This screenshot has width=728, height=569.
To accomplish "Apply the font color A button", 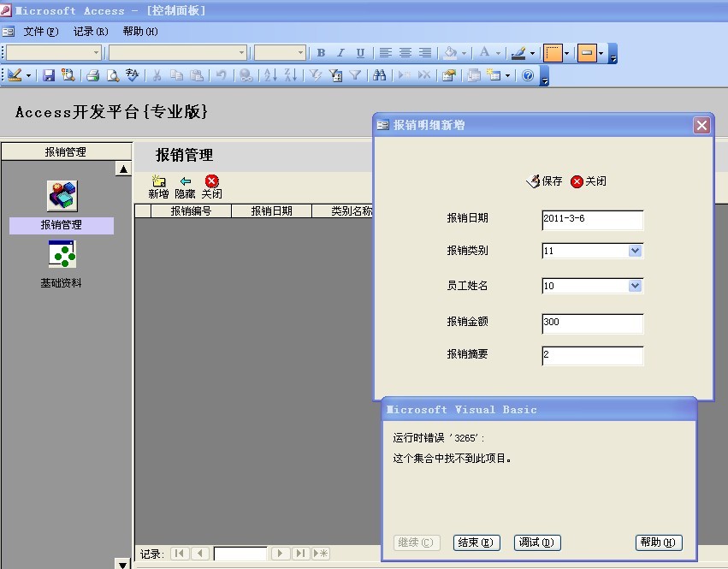I will click(x=484, y=53).
